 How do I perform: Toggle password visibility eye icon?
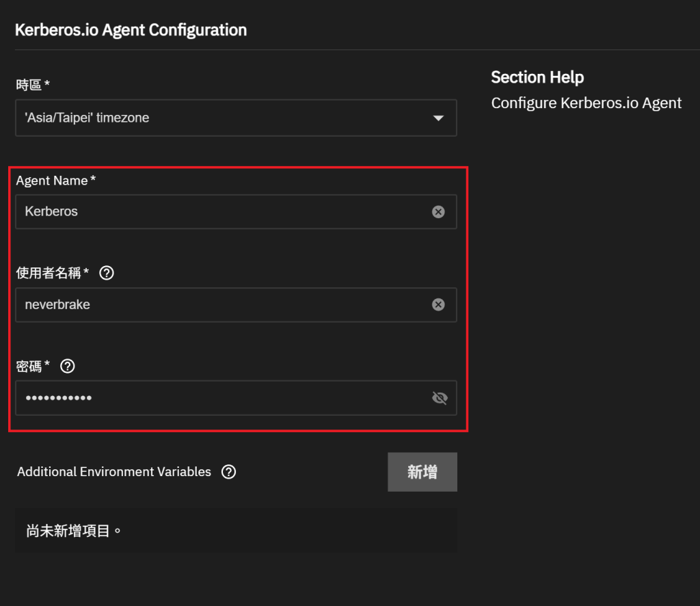click(440, 397)
